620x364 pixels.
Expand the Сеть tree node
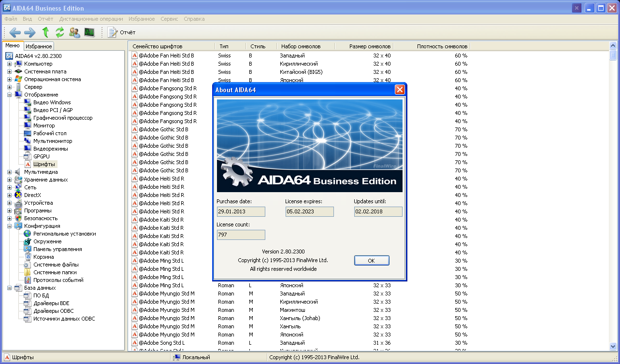coord(9,187)
